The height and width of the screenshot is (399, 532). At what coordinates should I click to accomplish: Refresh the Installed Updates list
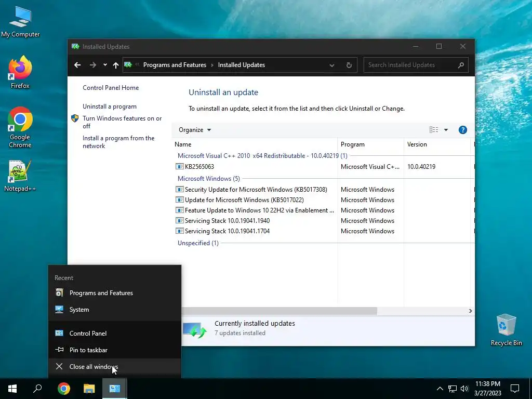pos(349,65)
